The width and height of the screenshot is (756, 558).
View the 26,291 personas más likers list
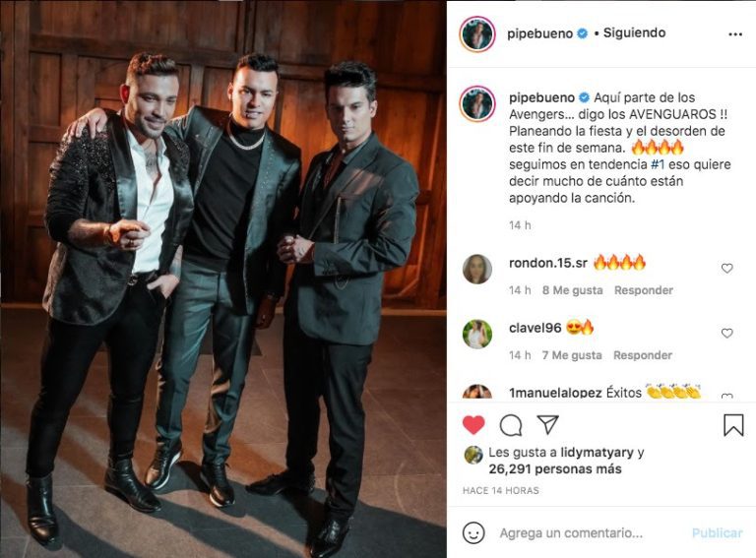pos(555,468)
